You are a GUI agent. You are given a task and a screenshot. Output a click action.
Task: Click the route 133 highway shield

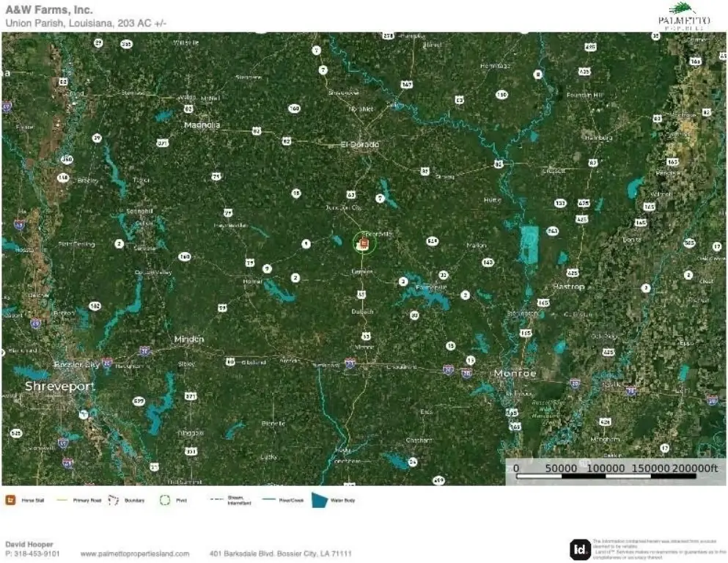pyautogui.click(x=560, y=203)
